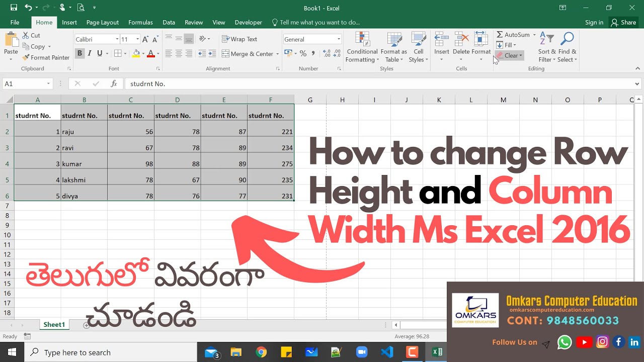The height and width of the screenshot is (362, 644).
Task: Click the Save icon in quick access toolbar
Action: 14,8
